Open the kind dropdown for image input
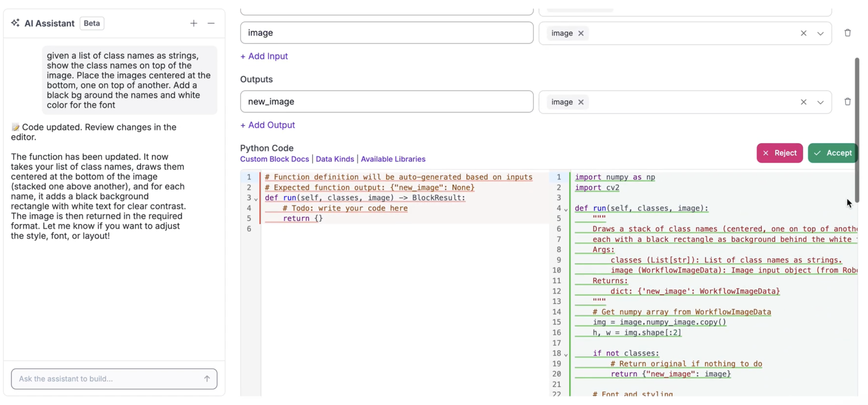The width and height of the screenshot is (868, 405). click(820, 33)
